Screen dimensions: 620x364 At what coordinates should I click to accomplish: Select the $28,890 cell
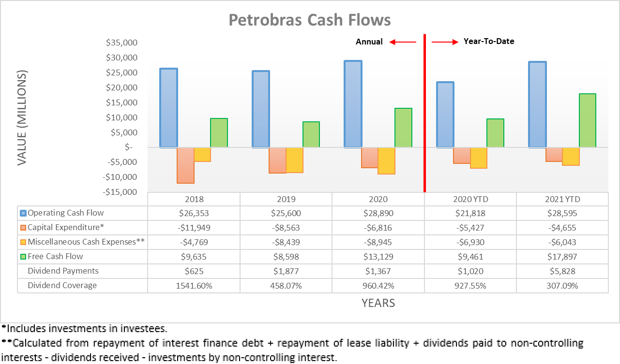click(378, 213)
